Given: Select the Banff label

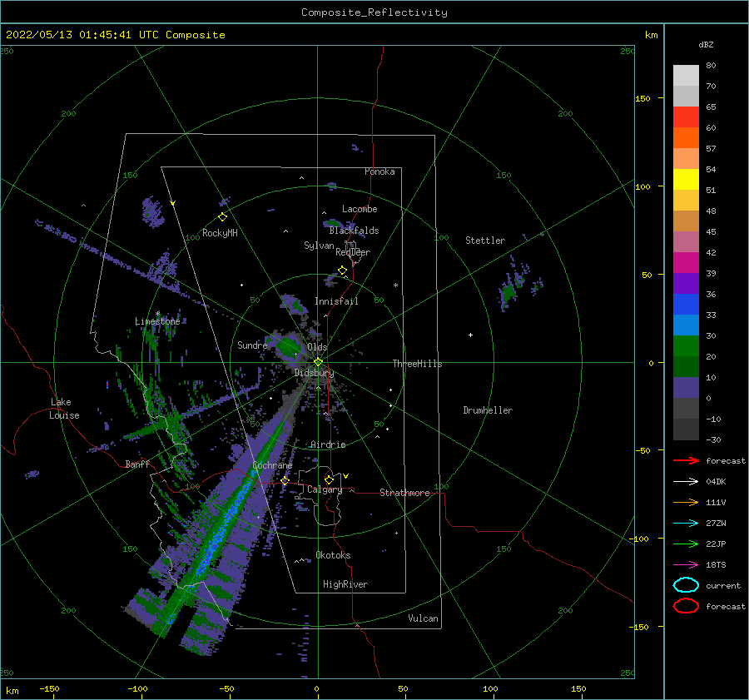Looking at the screenshot, I should click(x=137, y=464).
